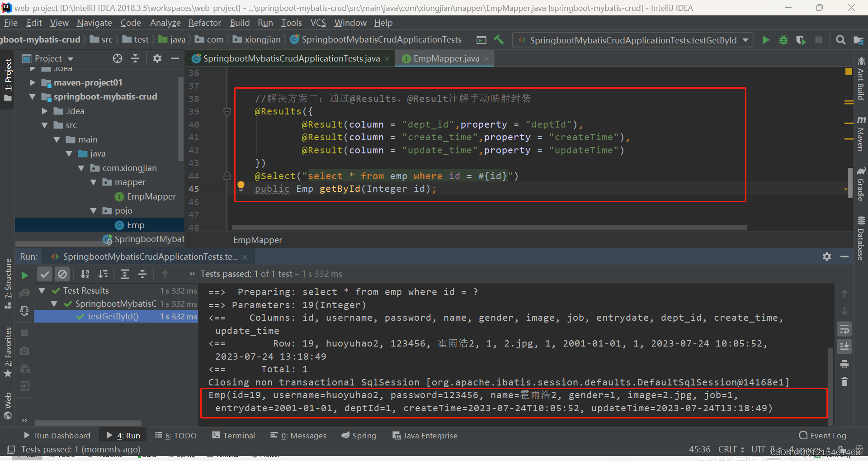Toggle soft-wrap in console output
The height and width of the screenshot is (461, 868).
844,329
